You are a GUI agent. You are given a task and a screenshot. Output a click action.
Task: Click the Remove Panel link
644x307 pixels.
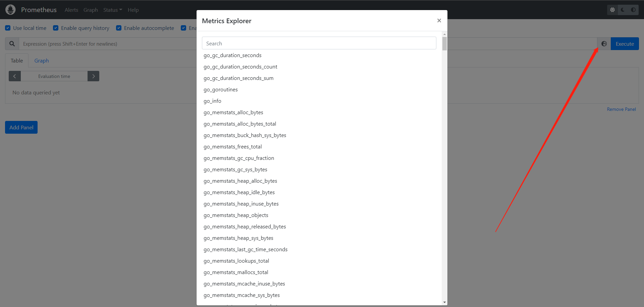(621, 109)
